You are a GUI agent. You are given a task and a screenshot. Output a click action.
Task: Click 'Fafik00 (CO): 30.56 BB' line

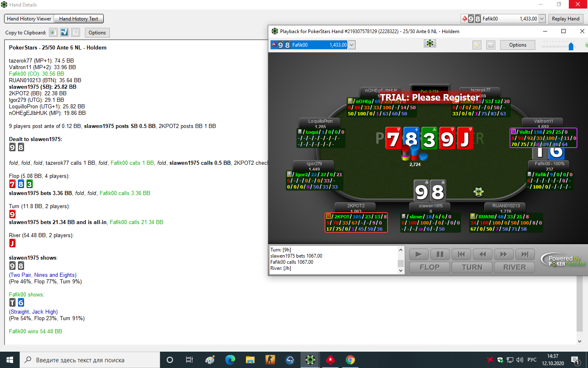[36, 74]
